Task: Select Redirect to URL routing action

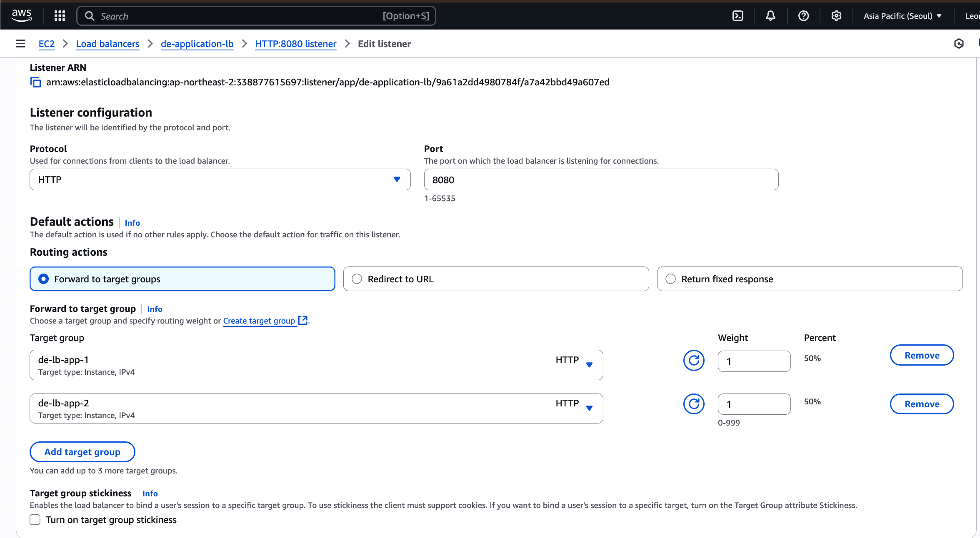Action: [x=357, y=279]
